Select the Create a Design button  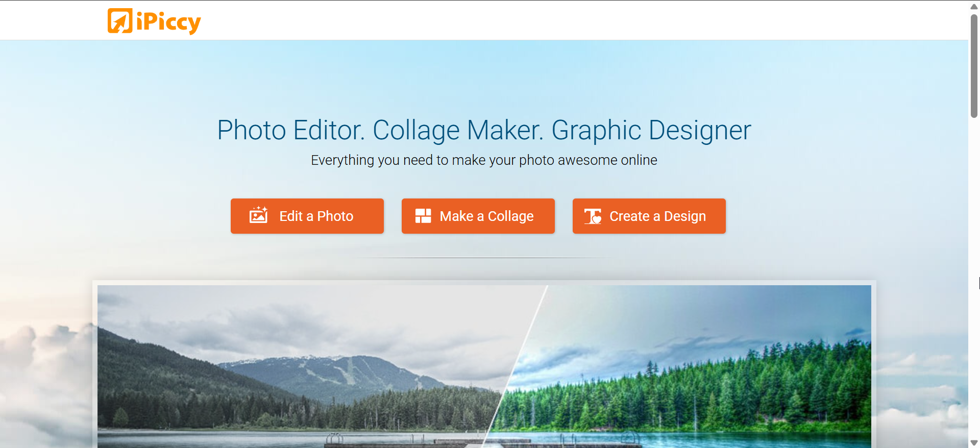click(x=649, y=216)
